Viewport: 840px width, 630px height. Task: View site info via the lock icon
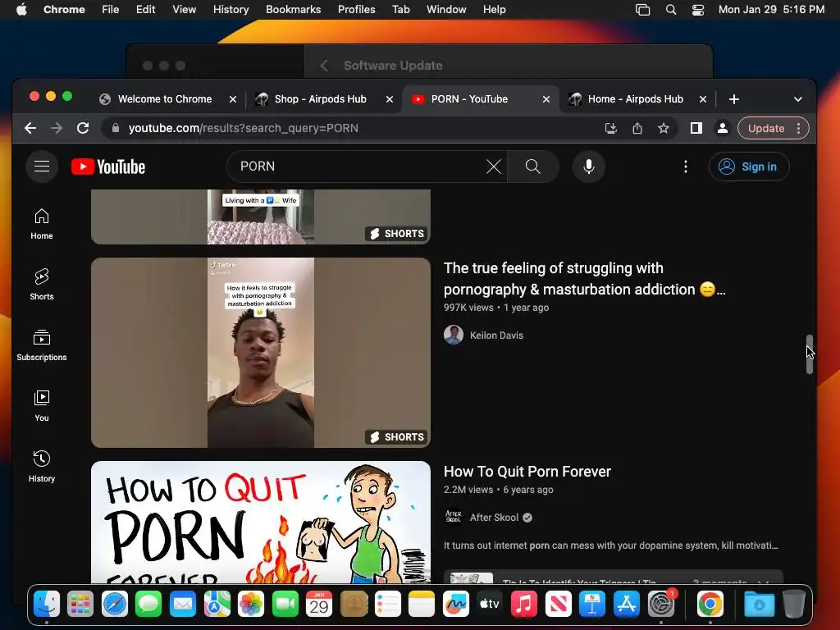(x=115, y=128)
